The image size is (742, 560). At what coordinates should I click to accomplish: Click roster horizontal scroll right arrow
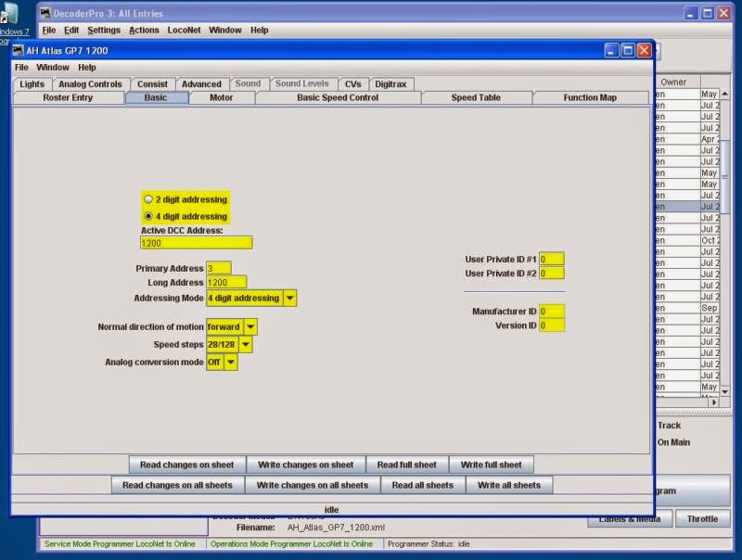713,402
